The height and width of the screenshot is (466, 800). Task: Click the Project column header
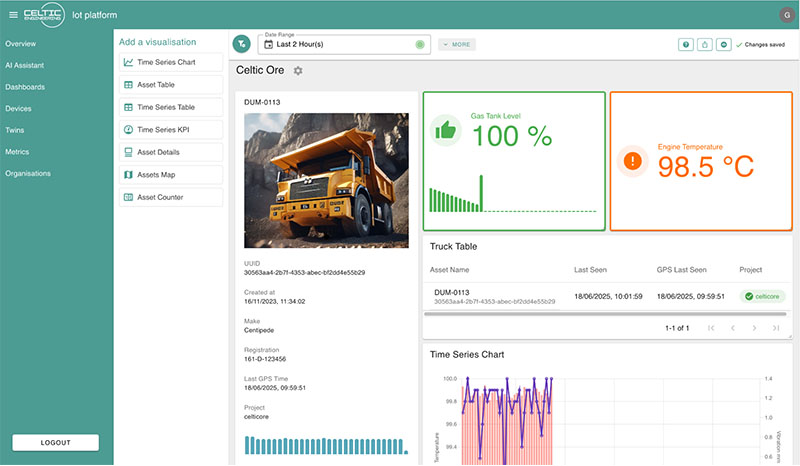click(x=751, y=269)
